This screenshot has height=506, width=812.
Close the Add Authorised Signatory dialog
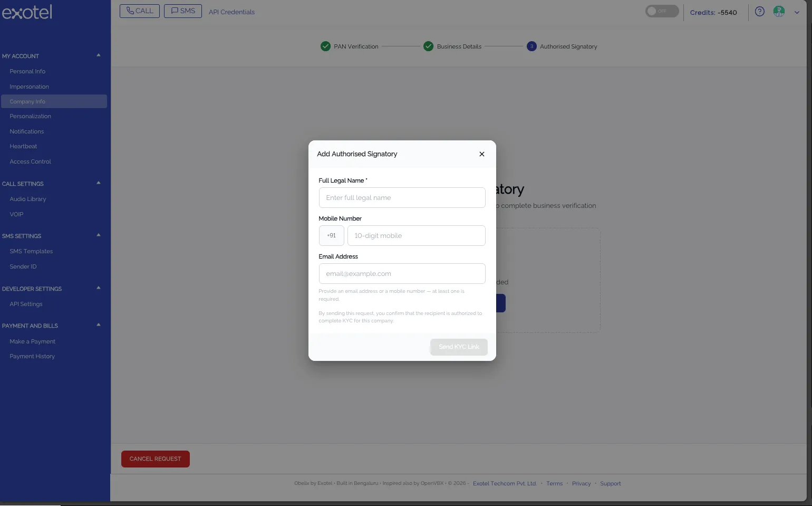click(481, 154)
